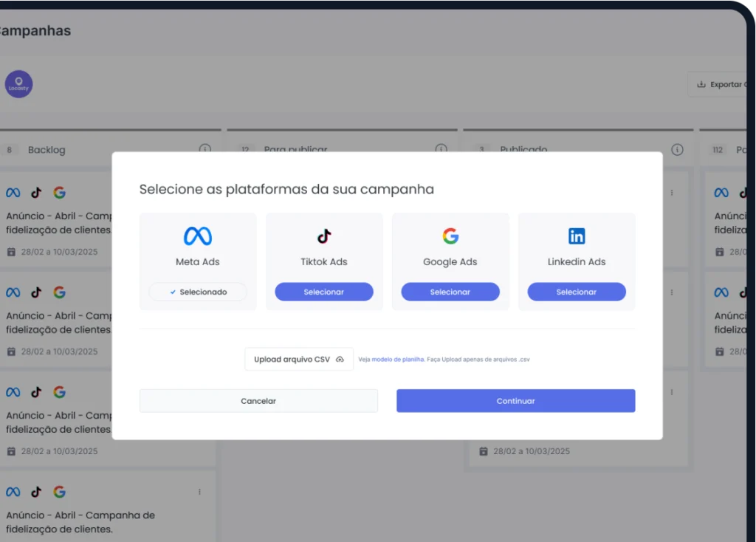
Task: Open options menu of first Publicado card
Action: tap(672, 193)
